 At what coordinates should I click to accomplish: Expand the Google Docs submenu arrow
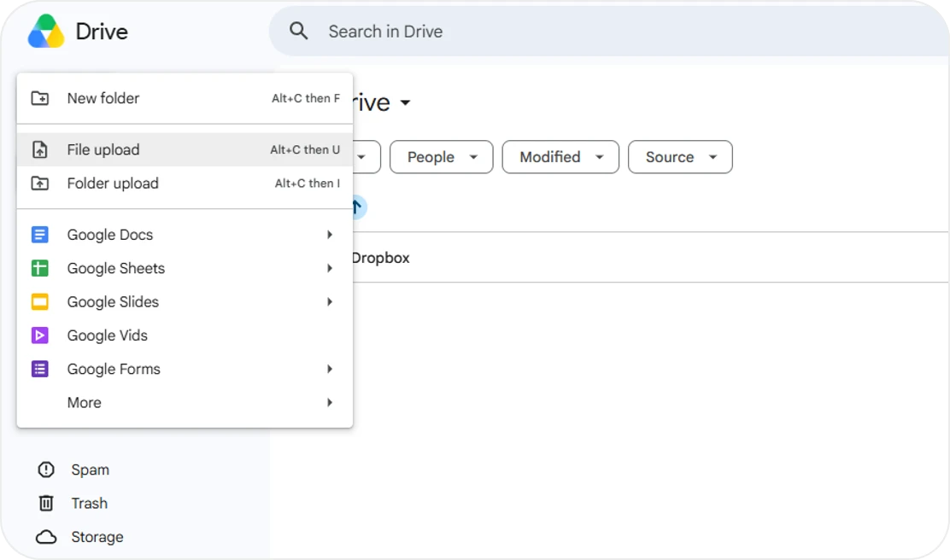[330, 234]
